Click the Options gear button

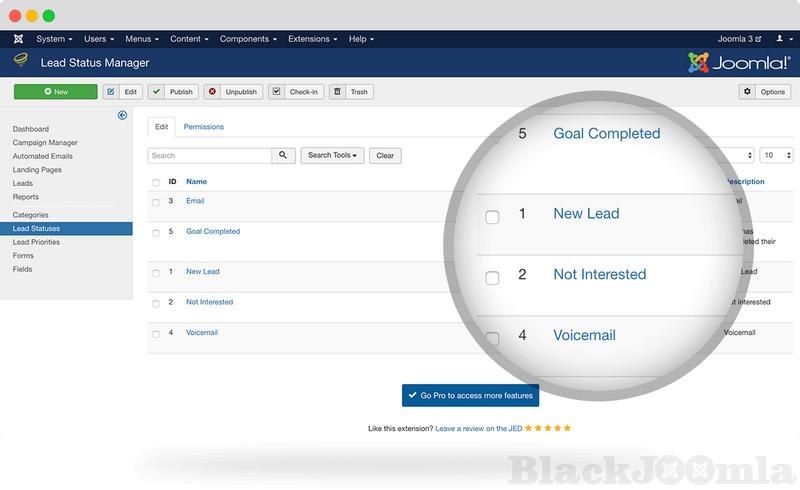tap(765, 92)
